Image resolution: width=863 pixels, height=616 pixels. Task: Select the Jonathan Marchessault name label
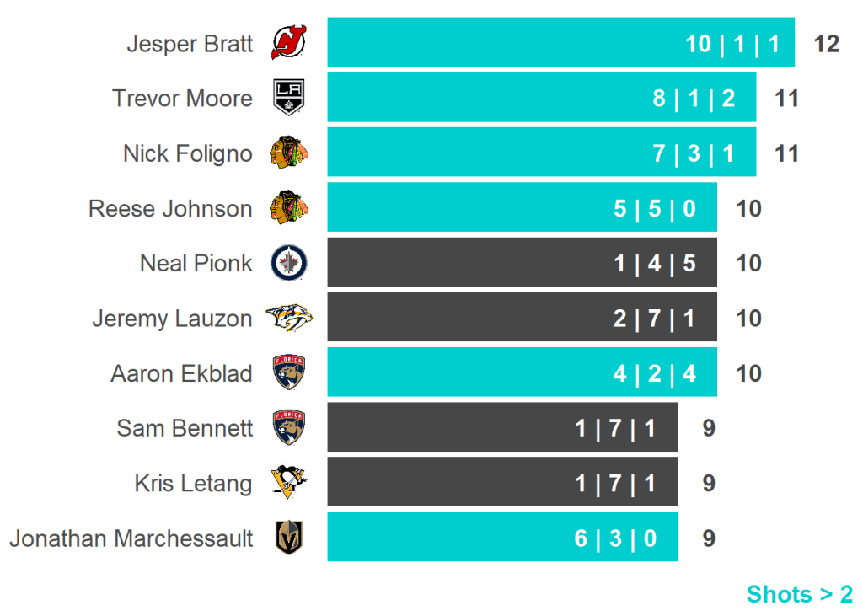pyautogui.click(x=131, y=538)
